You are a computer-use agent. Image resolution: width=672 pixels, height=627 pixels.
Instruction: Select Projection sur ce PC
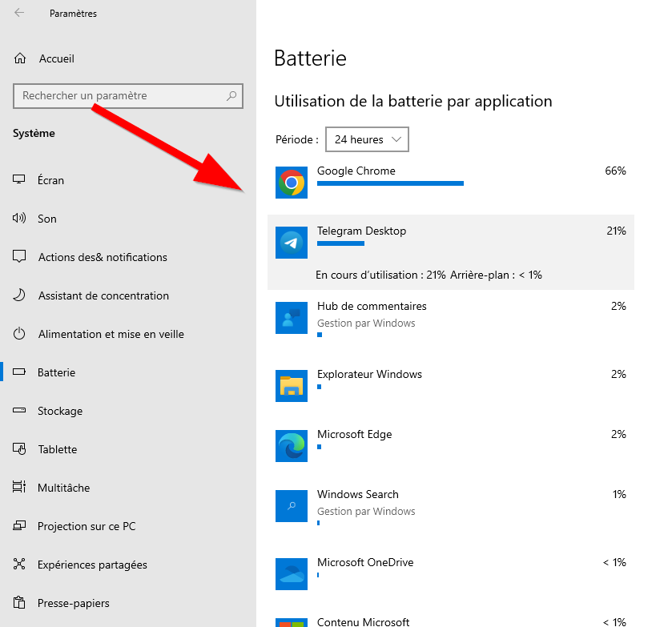pos(87,526)
